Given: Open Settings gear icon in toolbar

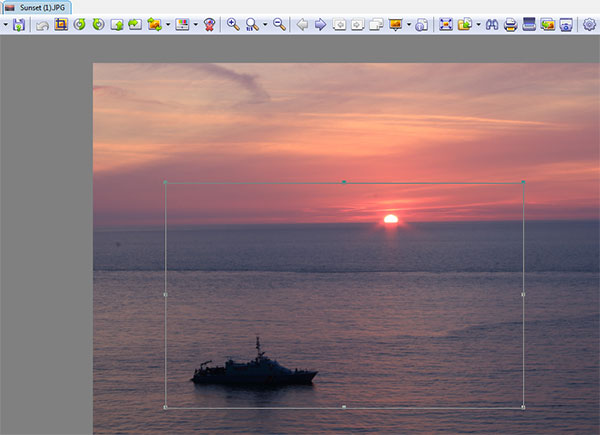Looking at the screenshot, I should pyautogui.click(x=590, y=24).
